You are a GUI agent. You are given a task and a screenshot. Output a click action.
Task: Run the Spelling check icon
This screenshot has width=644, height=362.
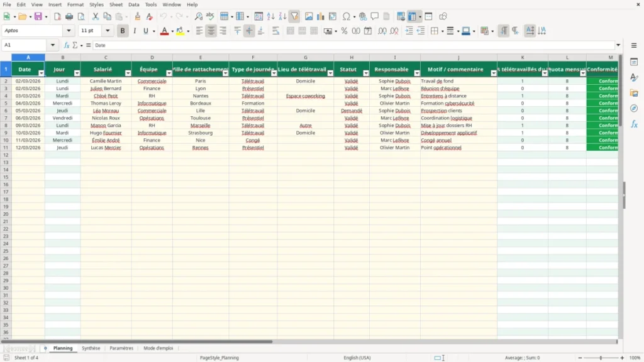tap(210, 16)
